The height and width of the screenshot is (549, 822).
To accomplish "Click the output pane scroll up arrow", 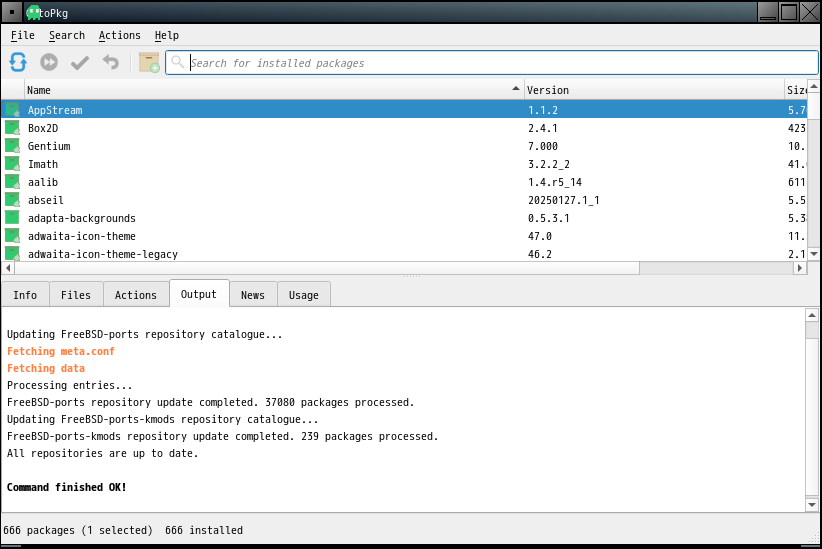I will click(812, 315).
